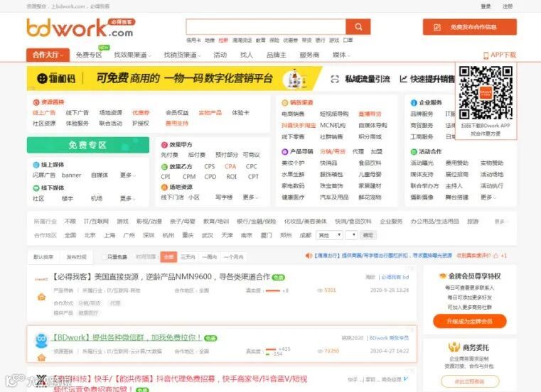Select 不限 in industry filter

70,222
